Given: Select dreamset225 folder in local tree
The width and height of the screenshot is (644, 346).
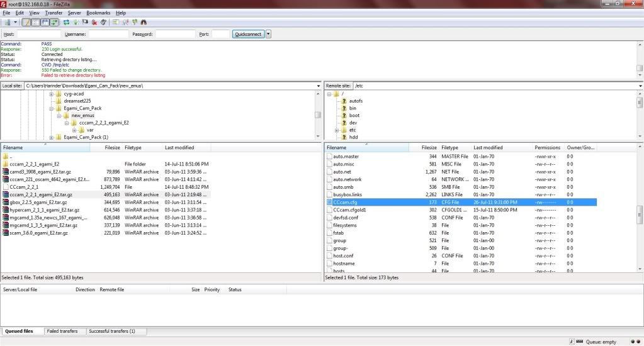Looking at the screenshot, I should (77, 101).
